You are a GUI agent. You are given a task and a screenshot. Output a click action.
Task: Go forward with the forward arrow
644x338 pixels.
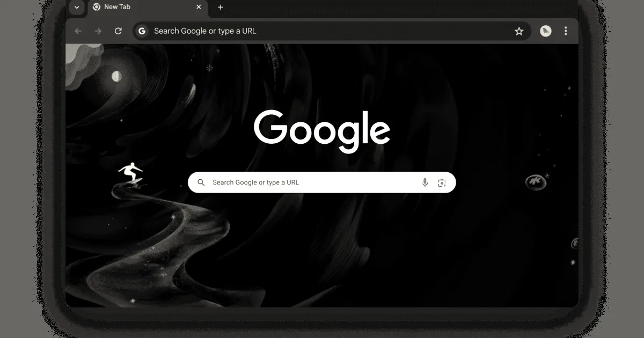(x=98, y=31)
